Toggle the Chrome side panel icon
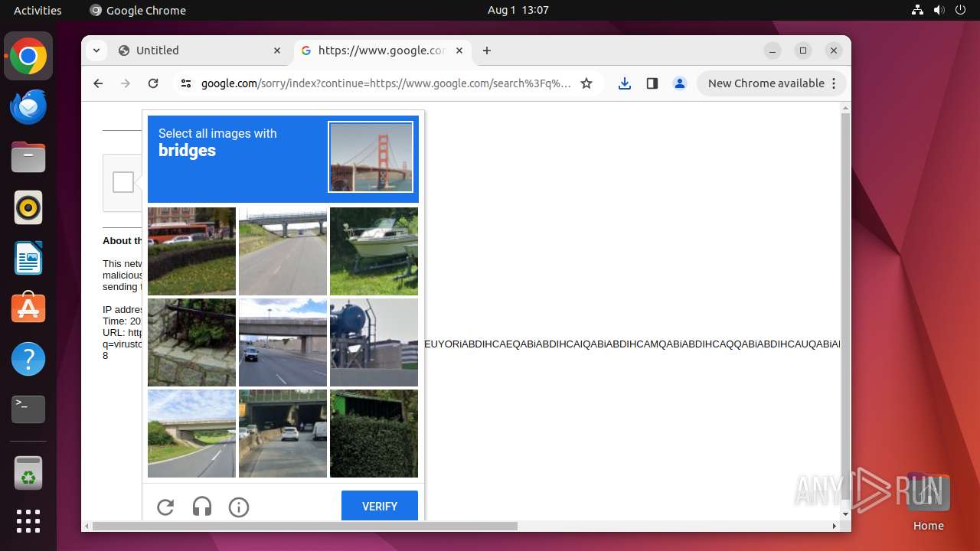The width and height of the screenshot is (980, 551). pos(652,83)
